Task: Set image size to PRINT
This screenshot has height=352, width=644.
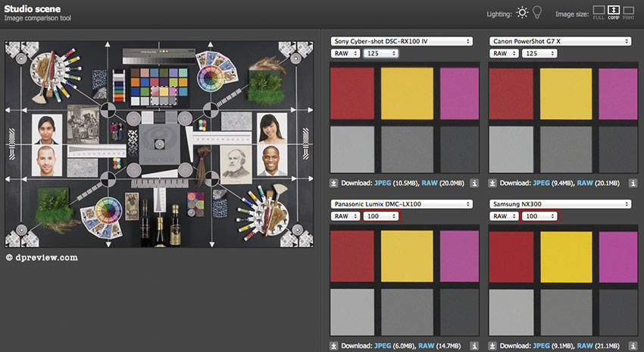Action: (x=628, y=12)
